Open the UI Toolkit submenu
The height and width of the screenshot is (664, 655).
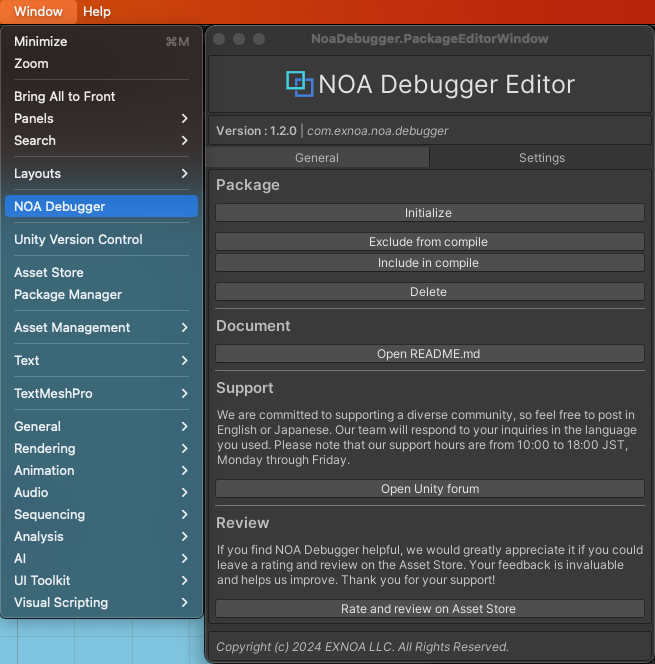[x=101, y=581]
